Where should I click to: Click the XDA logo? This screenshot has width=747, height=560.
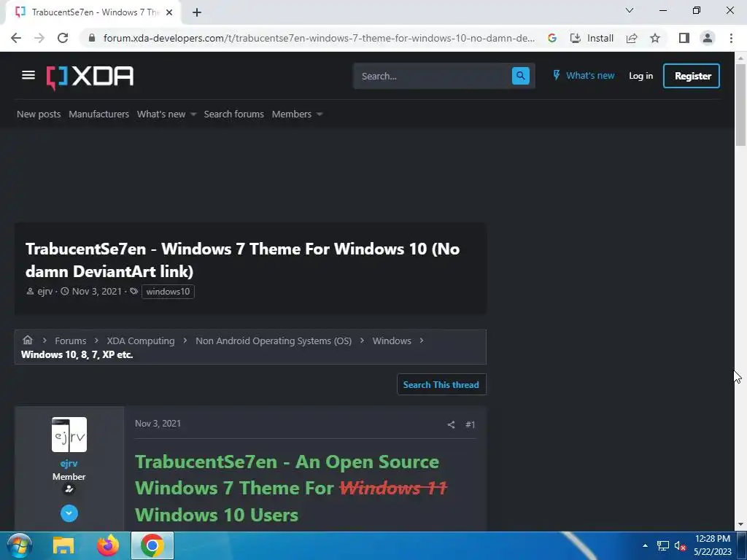click(x=90, y=77)
